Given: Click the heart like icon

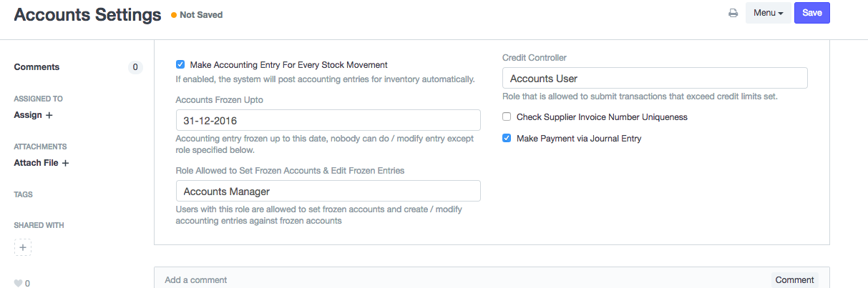Looking at the screenshot, I should click(19, 283).
